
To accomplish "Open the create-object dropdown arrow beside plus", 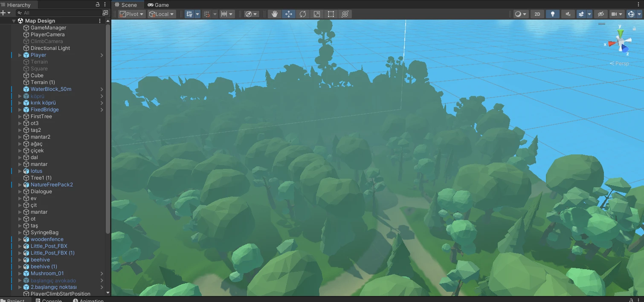I will tap(9, 13).
